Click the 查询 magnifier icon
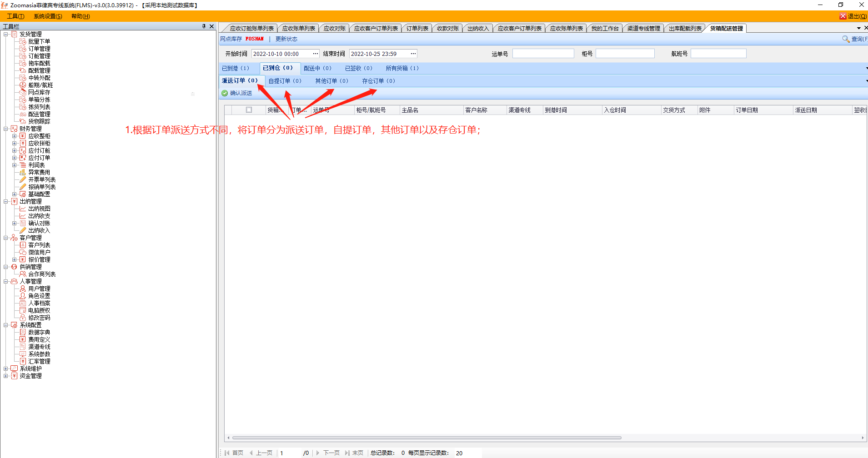This screenshot has height=458, width=868. coord(846,39)
